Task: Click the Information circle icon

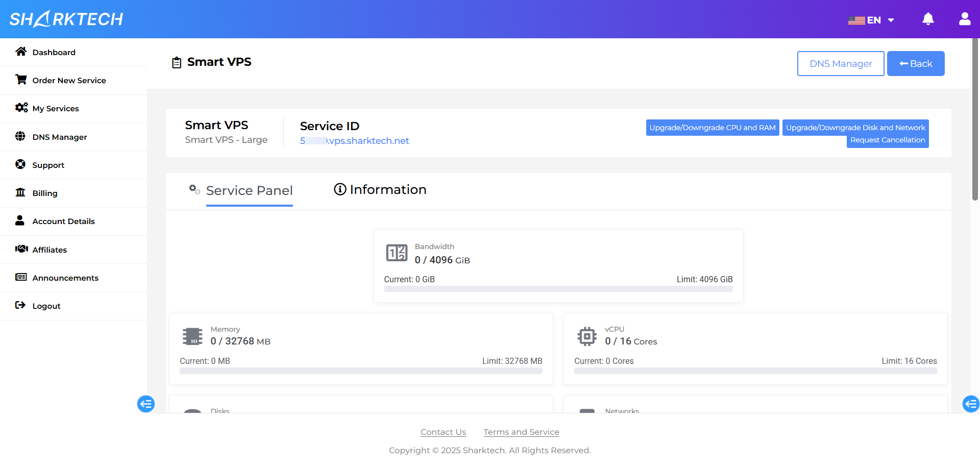Action: tap(340, 189)
